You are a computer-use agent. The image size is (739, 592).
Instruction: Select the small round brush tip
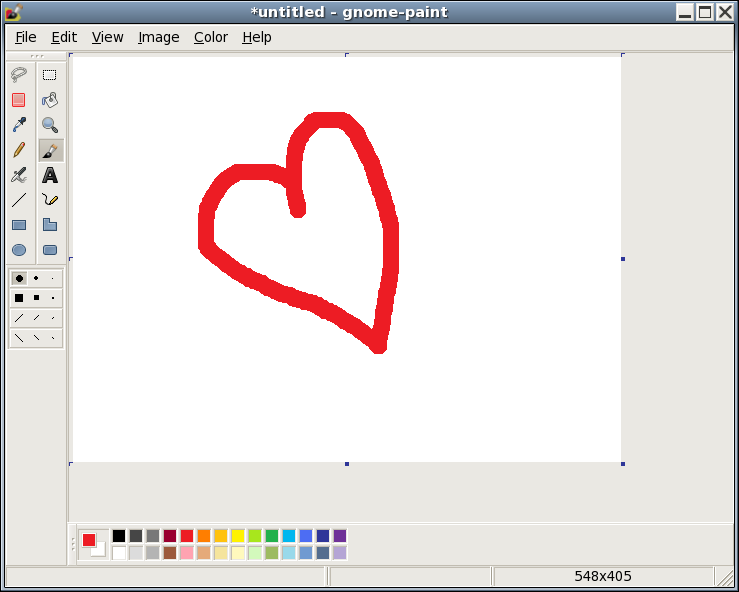tap(53, 279)
